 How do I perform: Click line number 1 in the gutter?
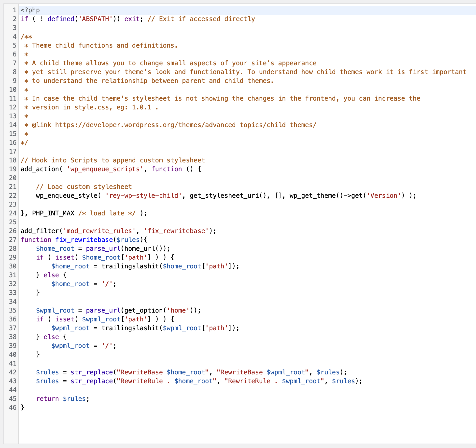pyautogui.click(x=14, y=10)
